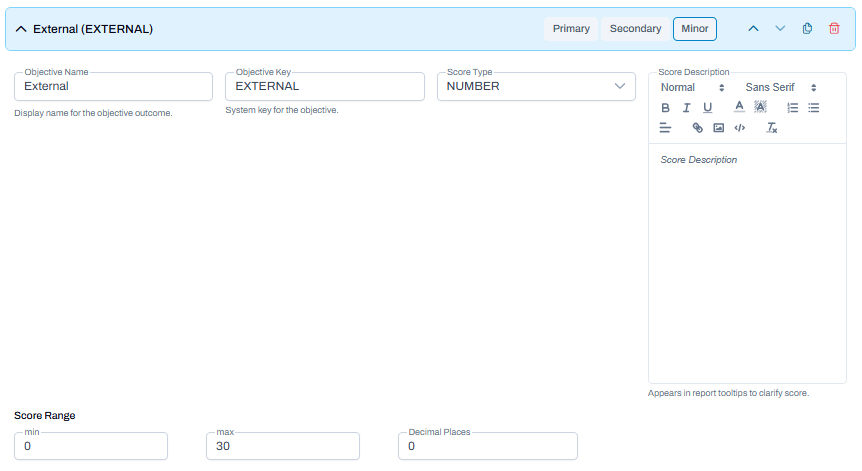Focus the Score Description editor area

click(747, 263)
